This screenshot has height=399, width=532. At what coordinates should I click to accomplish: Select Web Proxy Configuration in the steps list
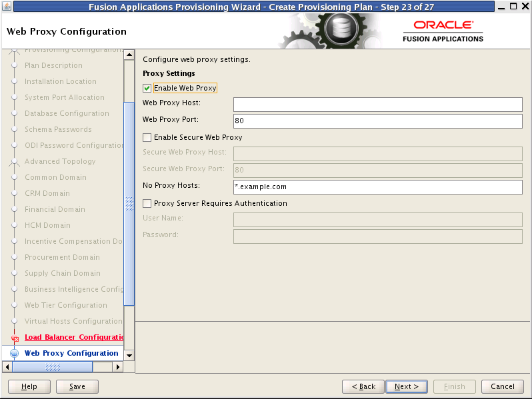coord(71,353)
